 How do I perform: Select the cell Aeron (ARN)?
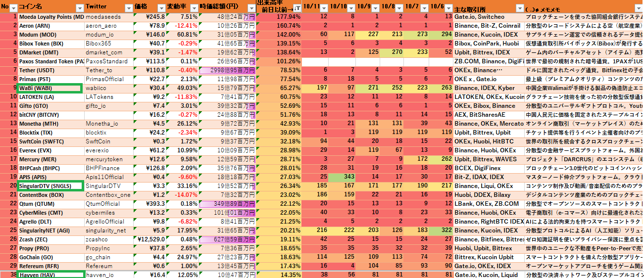51,26
